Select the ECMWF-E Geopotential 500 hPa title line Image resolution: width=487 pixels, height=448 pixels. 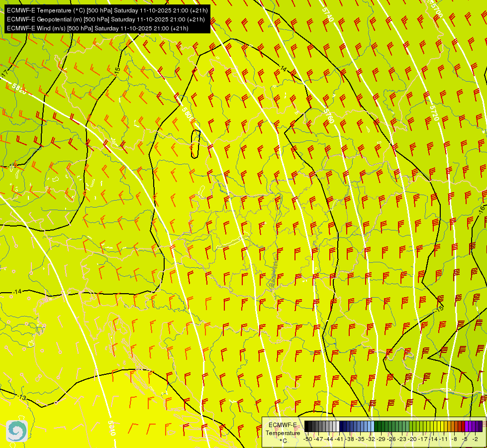point(105,19)
